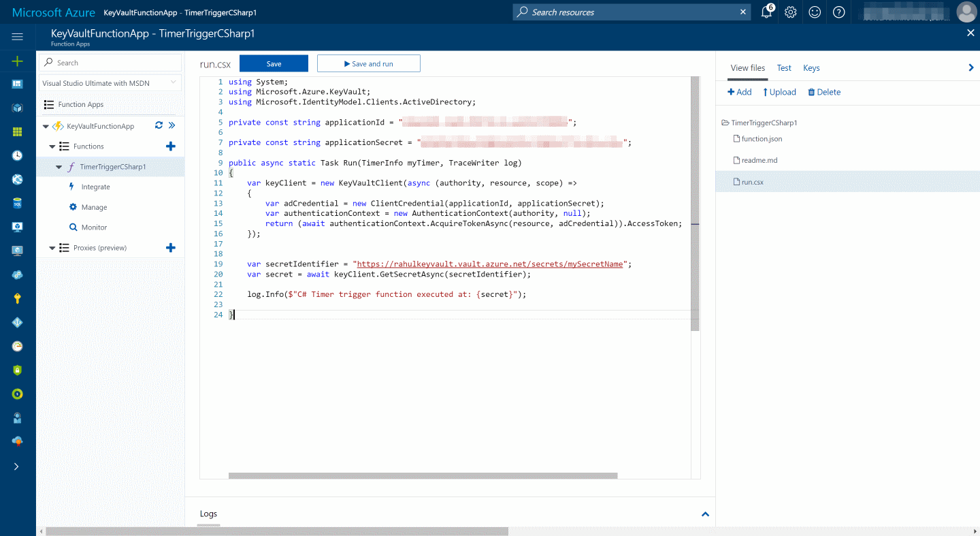Click the Microsoft Azure logo text
Image resolution: width=980 pixels, height=536 pixels.
(53, 12)
